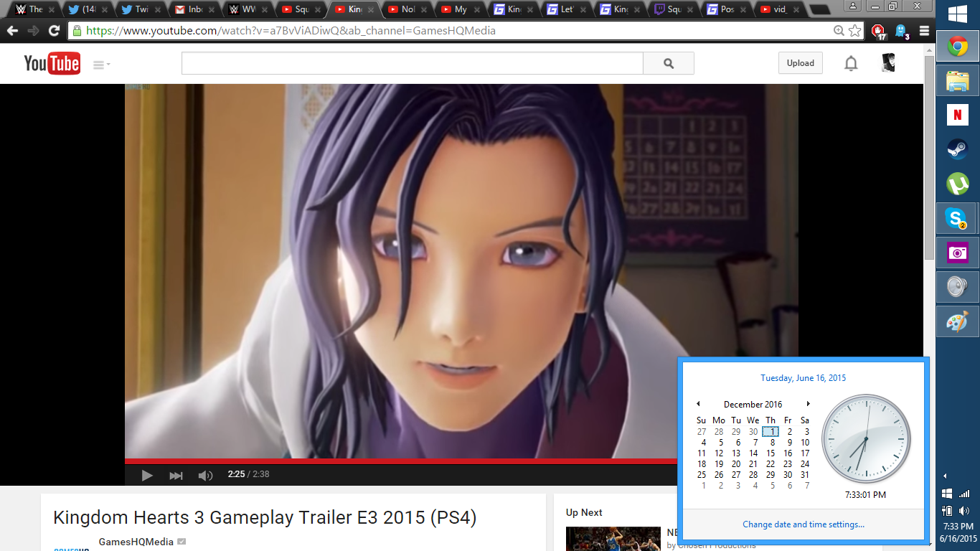Click the YouTube search input field
This screenshot has width=980, height=551.
(x=413, y=63)
